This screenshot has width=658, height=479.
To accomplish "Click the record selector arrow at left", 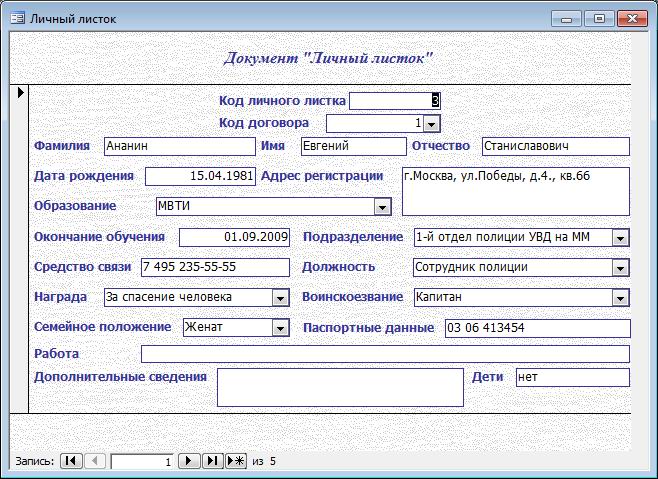I will click(20, 93).
